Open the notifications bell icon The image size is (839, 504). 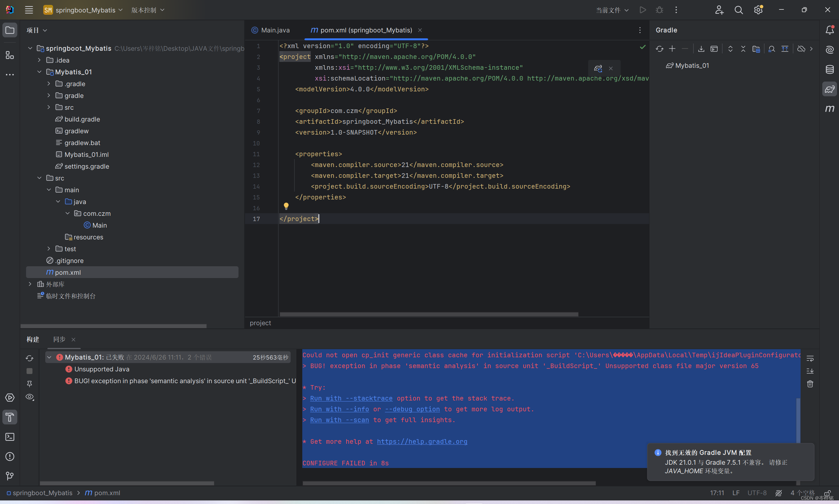[x=829, y=30]
